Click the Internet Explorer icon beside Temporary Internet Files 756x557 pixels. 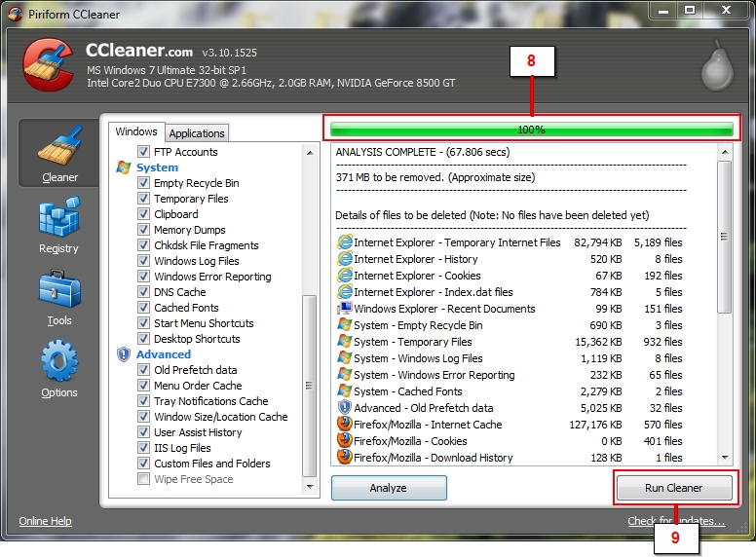[x=344, y=241]
